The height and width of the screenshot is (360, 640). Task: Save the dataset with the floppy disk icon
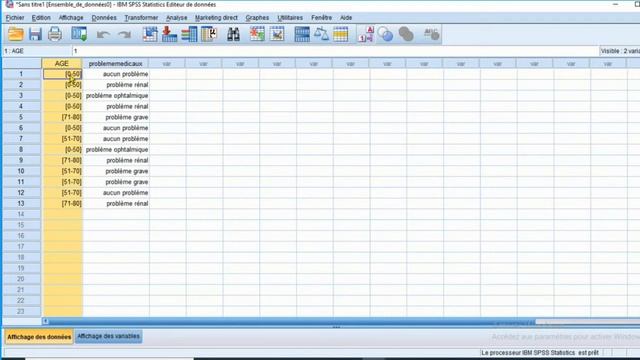tap(35, 34)
